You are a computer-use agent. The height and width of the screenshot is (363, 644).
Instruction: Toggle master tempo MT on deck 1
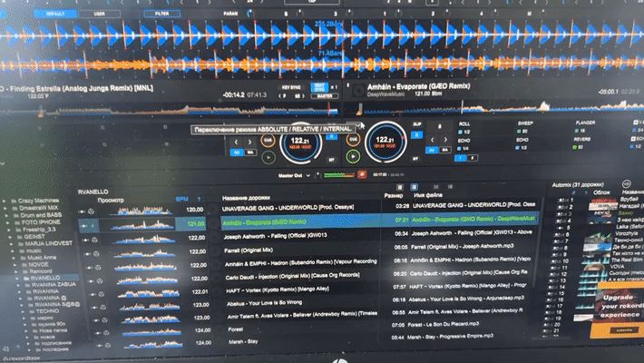tap(331, 160)
